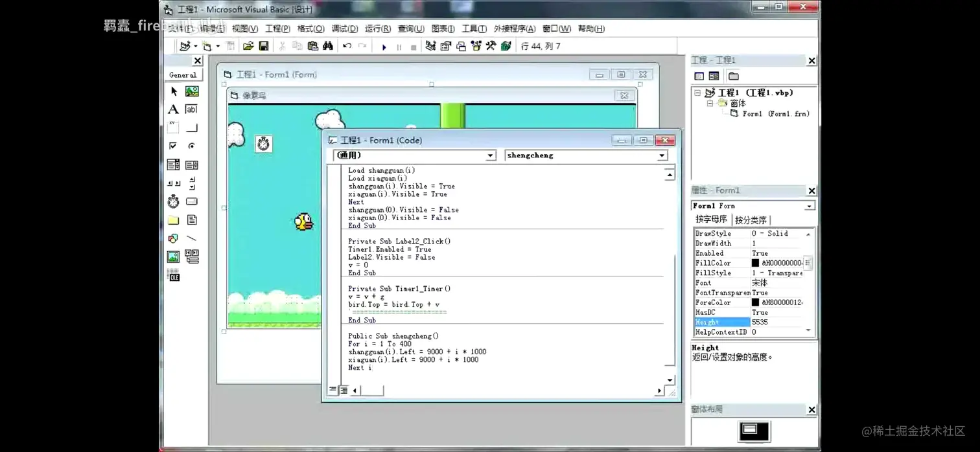Open the Toolbox toolbar icon
The width and height of the screenshot is (980, 452).
click(491, 46)
